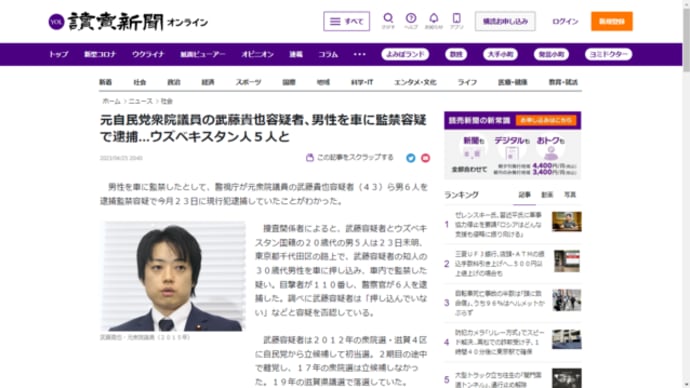The image size is (690, 388).
Task: Open ranking 2 article about 三菱UFJ銀行
Action: [x=499, y=264]
